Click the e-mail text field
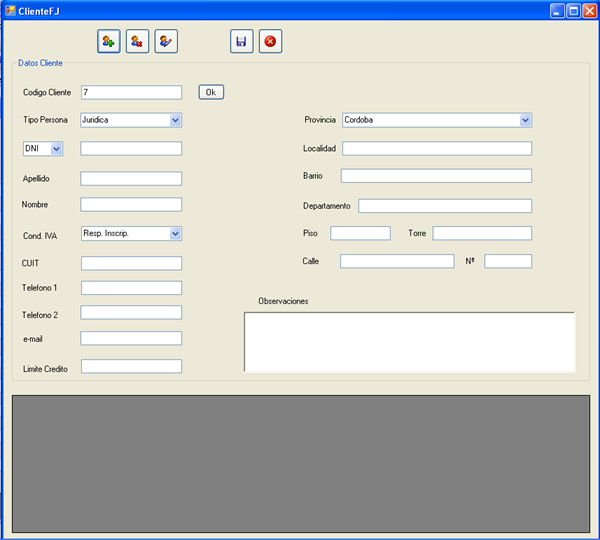Viewport: 600px width, 540px height. [x=131, y=338]
